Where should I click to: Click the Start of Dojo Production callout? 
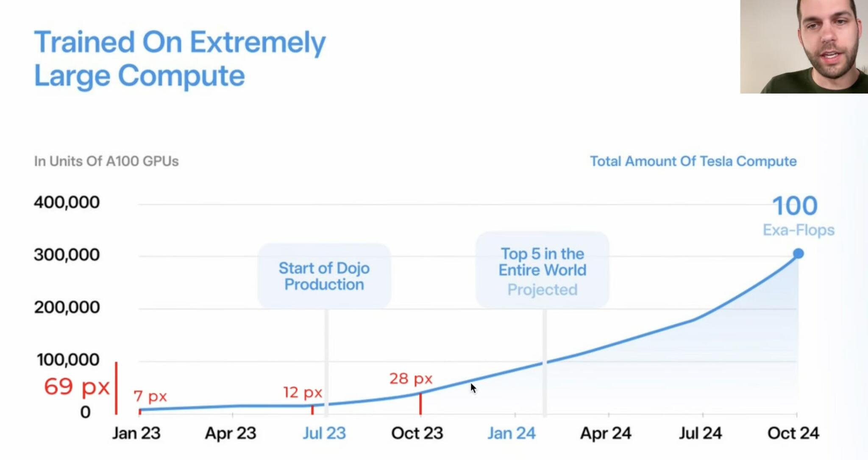324,276
